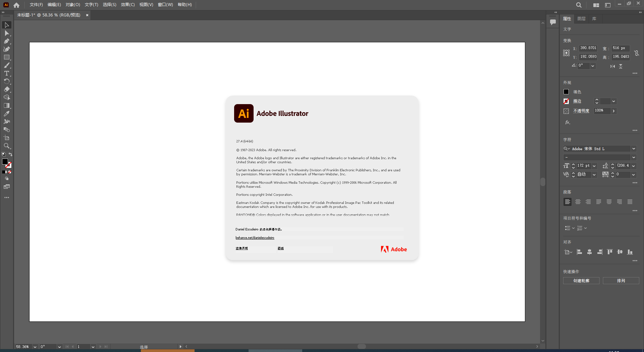Select the Eraser tool
Screen dimensions: 644x352
[6, 90]
